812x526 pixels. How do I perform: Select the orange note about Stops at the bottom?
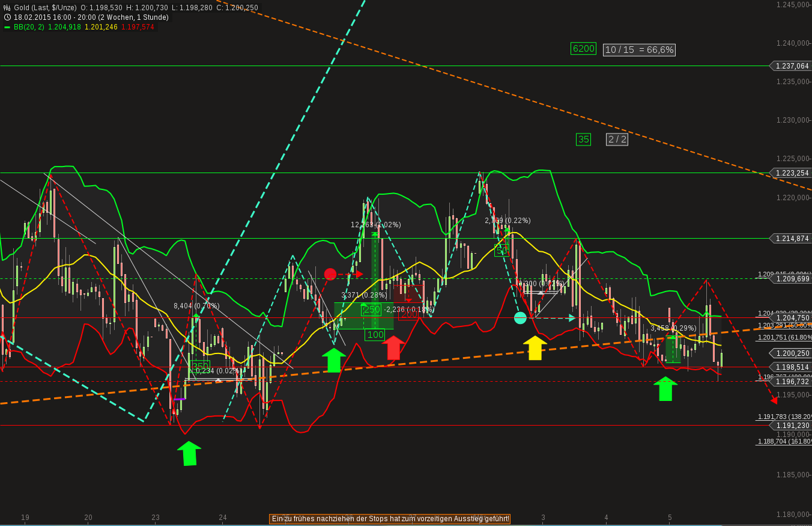390,518
